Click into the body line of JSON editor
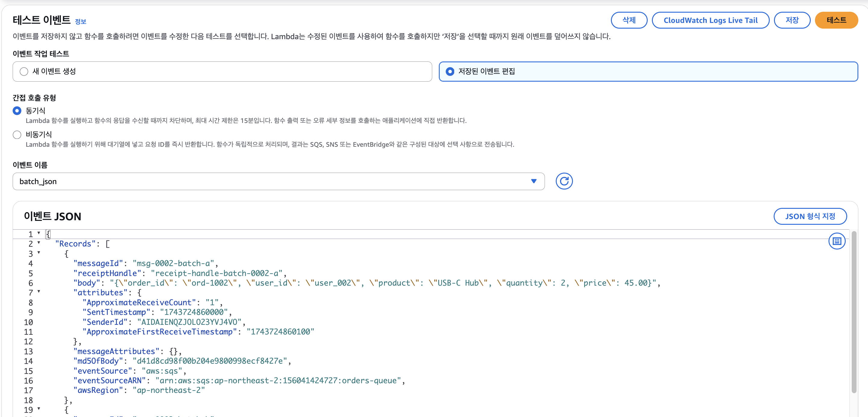The image size is (868, 417). (337, 283)
